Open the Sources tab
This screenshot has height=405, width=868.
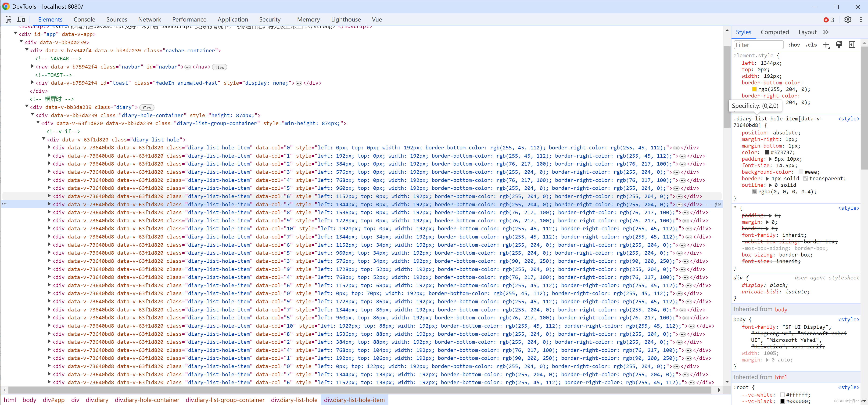point(117,20)
